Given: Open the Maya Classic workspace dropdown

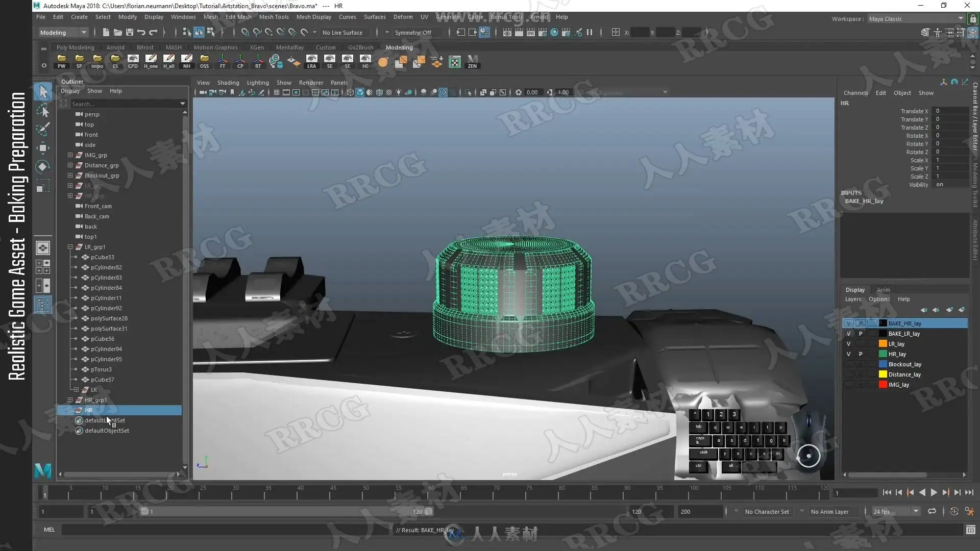Looking at the screenshot, I should pyautogui.click(x=916, y=19).
